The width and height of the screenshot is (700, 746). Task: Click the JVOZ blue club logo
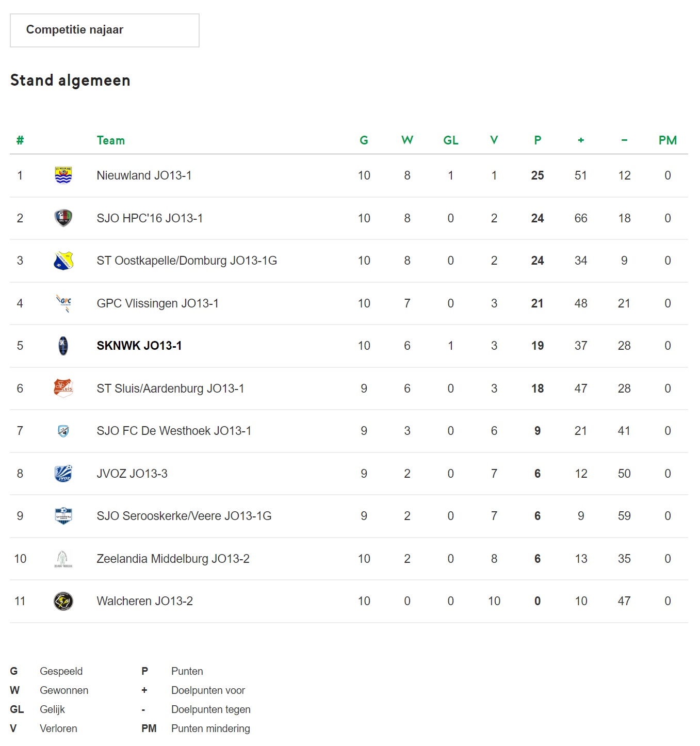coord(63,474)
